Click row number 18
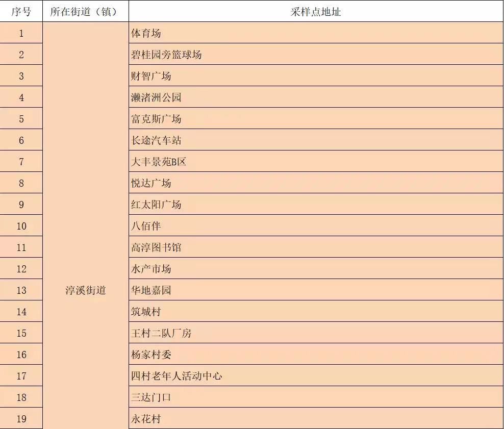The width and height of the screenshot is (504, 429). 21,397
